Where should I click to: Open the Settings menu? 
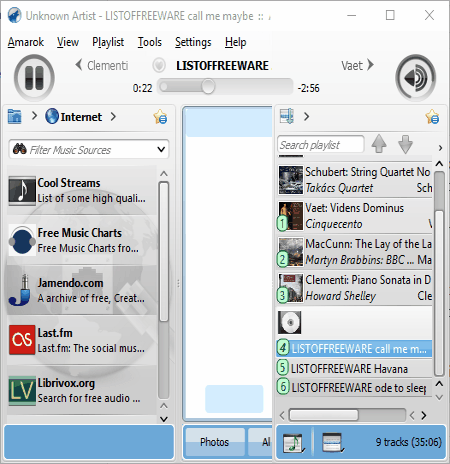click(x=193, y=42)
